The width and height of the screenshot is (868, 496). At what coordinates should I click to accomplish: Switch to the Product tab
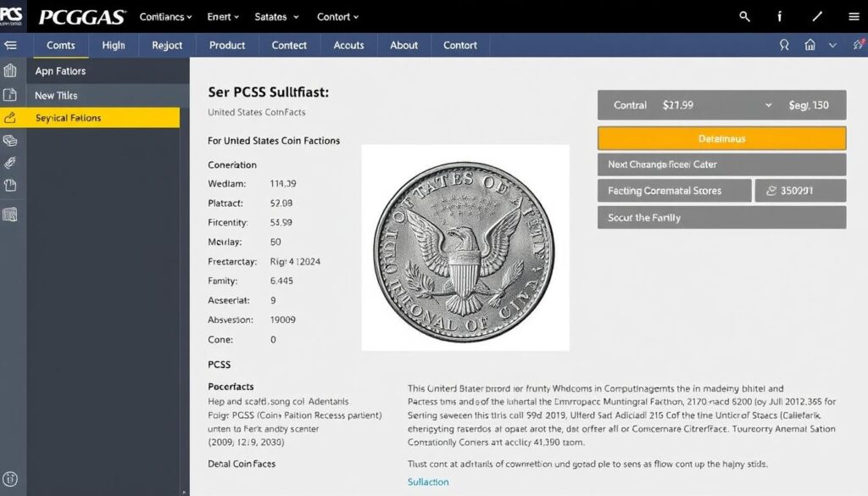pyautogui.click(x=227, y=45)
